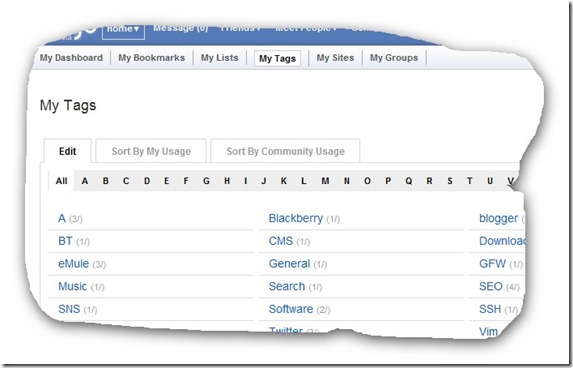Open the Software tag
Image resolution: width=573 pixels, height=368 pixels.
291,309
